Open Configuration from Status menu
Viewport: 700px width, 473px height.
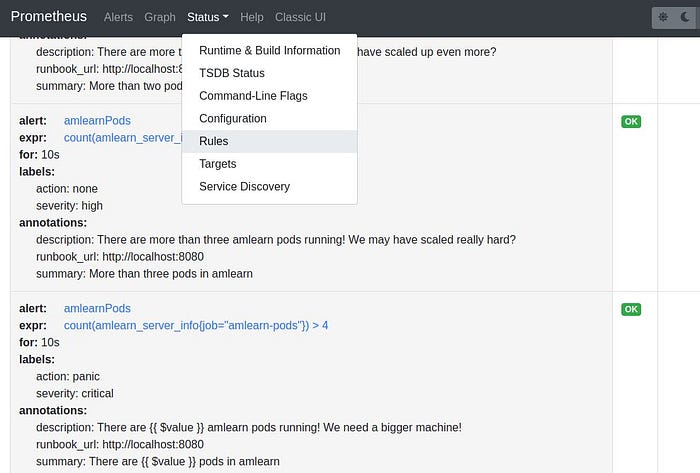click(x=270, y=119)
